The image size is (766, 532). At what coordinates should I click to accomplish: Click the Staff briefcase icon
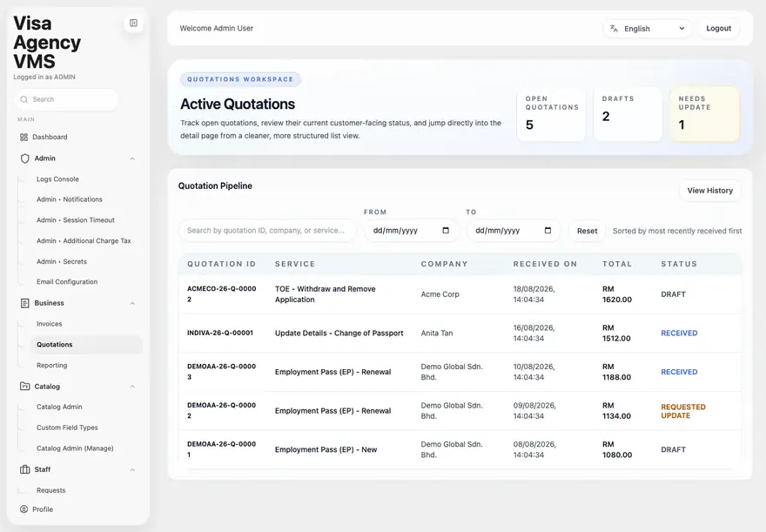click(x=25, y=469)
